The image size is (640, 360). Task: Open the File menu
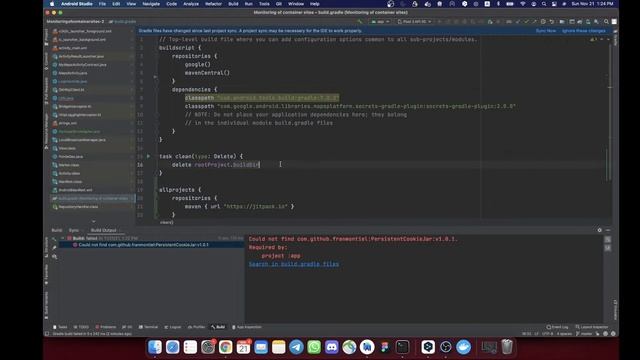pyautogui.click(x=102, y=4)
